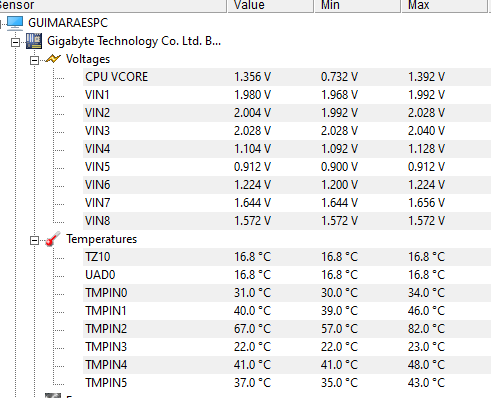Click the Sensor column header
The image size is (491, 398).
[x=113, y=6]
